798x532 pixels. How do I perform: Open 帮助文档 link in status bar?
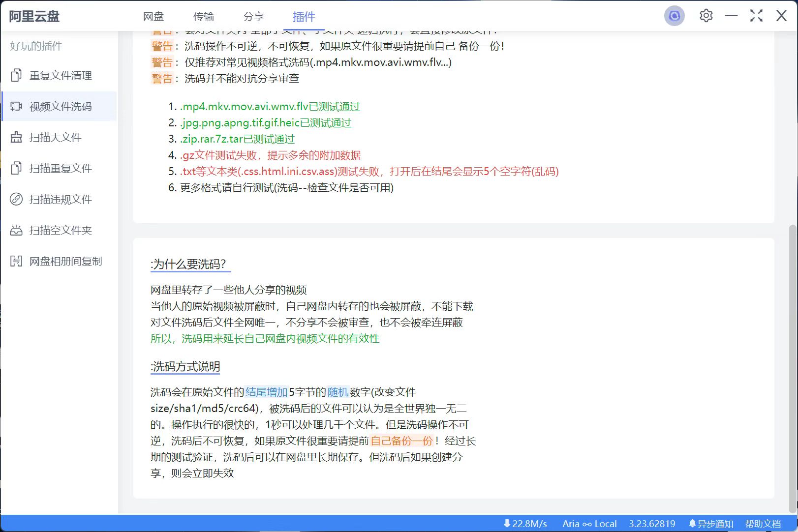click(763, 524)
